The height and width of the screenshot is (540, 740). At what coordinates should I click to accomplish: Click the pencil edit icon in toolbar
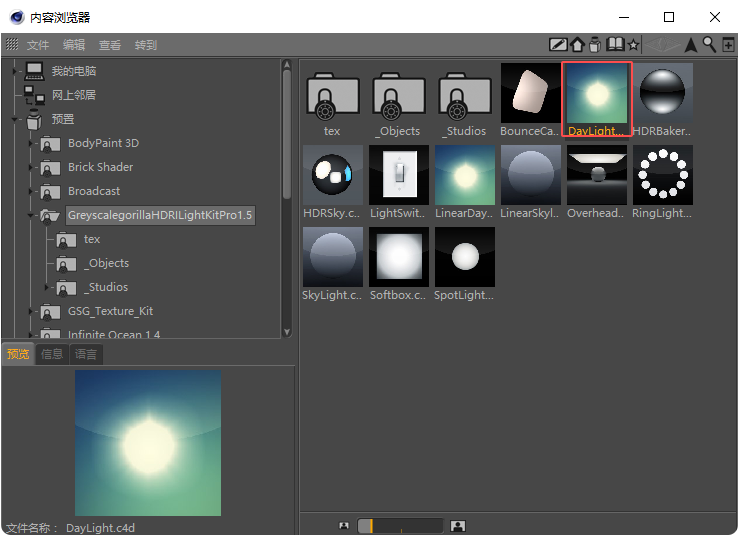(559, 45)
